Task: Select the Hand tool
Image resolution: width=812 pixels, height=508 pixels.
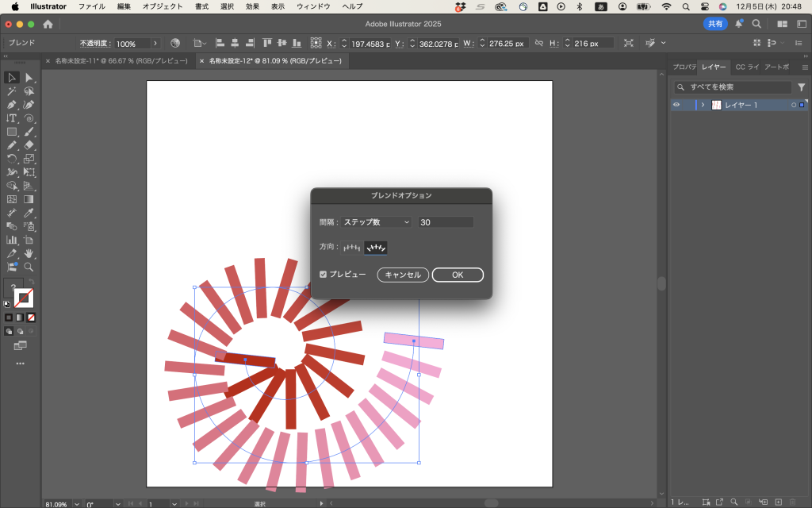Action: tap(29, 253)
